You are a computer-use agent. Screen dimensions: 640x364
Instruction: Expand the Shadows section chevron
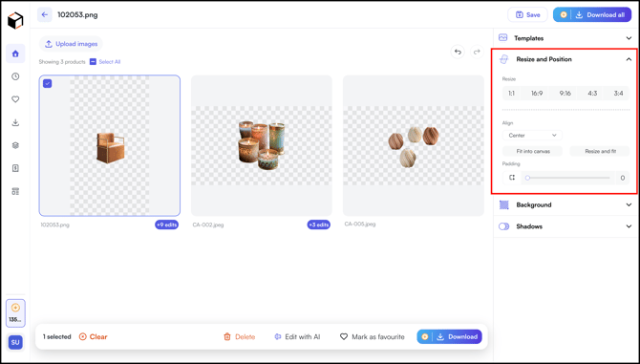(629, 226)
